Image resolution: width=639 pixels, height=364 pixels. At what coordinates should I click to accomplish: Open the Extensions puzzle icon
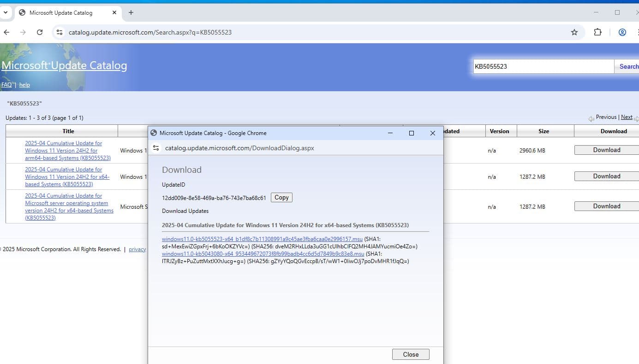(597, 32)
